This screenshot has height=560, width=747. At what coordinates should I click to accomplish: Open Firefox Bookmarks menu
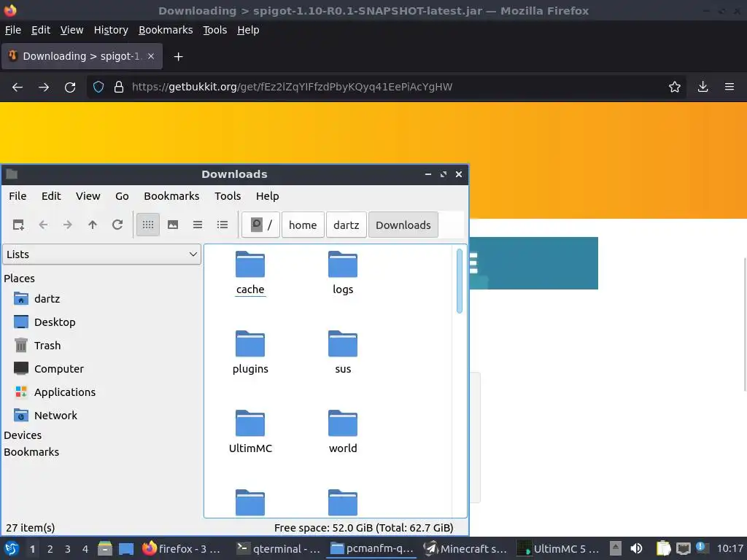point(166,30)
